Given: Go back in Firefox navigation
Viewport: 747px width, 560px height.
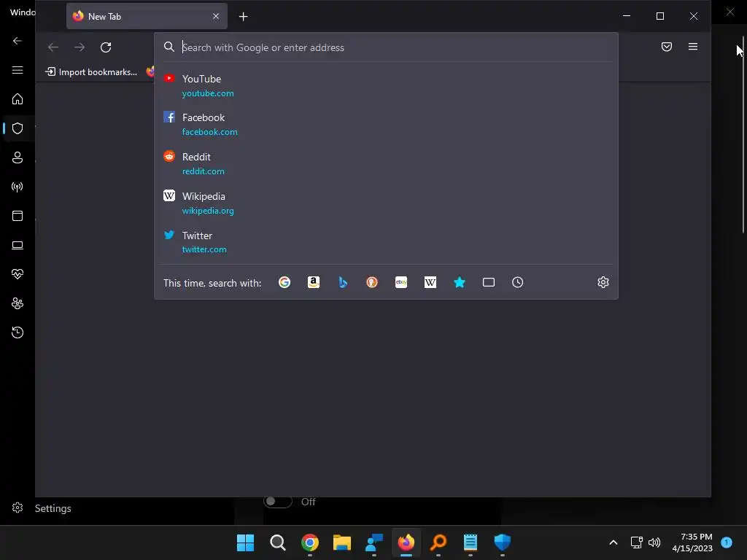Looking at the screenshot, I should click(x=53, y=47).
